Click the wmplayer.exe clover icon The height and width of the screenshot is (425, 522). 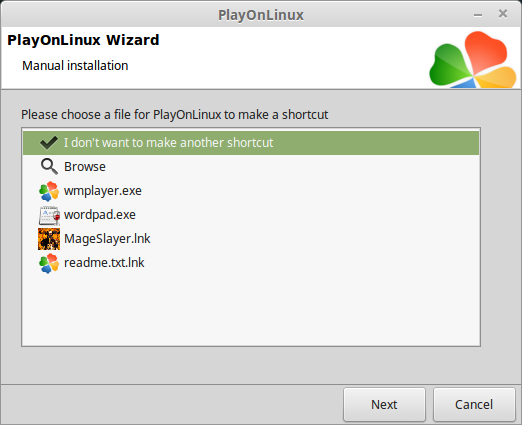coord(49,191)
